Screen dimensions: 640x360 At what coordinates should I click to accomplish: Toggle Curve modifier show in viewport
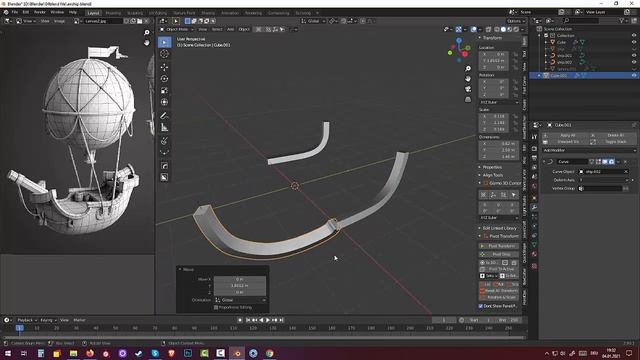pyautogui.click(x=605, y=162)
